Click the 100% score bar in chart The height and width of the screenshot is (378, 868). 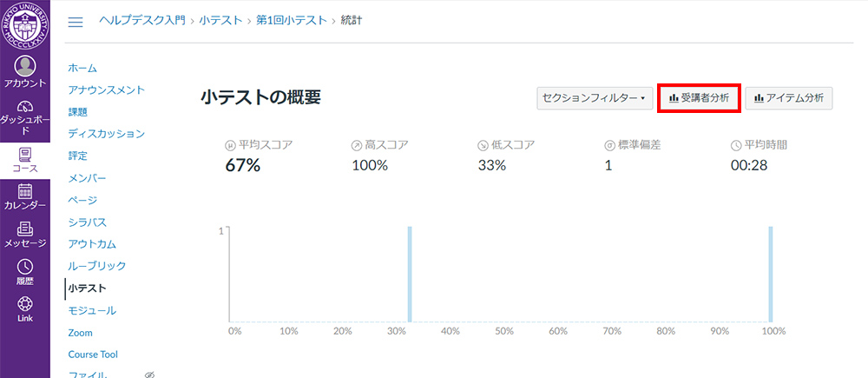pos(770,274)
